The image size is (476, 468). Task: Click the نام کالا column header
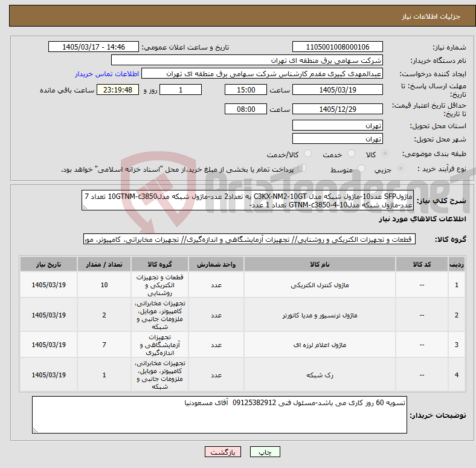[320, 264]
